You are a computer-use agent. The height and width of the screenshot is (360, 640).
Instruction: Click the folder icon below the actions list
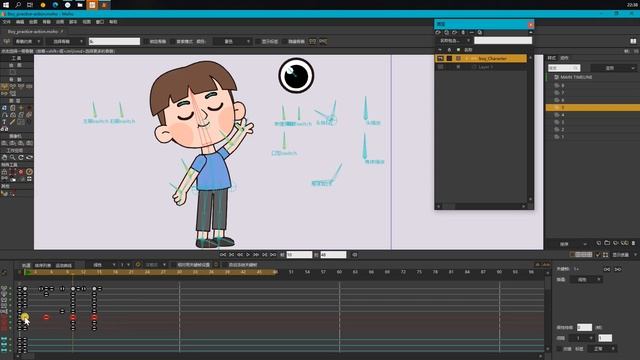pyautogui.click(x=607, y=243)
